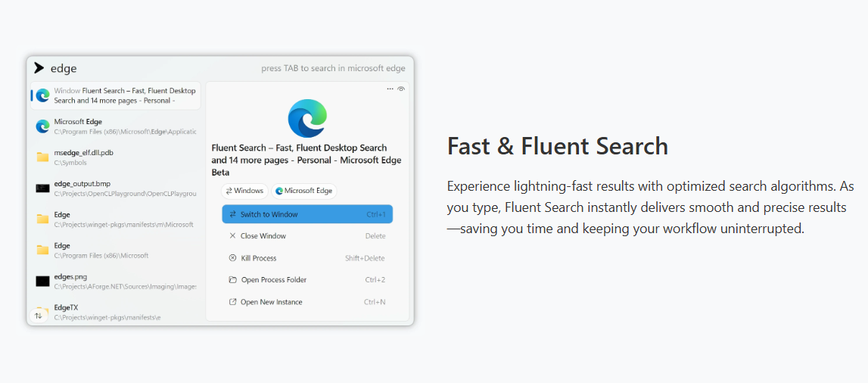
Task: Choose Open New Instance action
Action: tap(307, 302)
